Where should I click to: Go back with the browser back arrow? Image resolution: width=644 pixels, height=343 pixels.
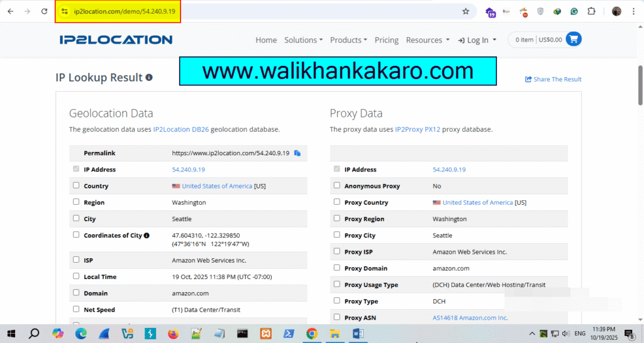pyautogui.click(x=10, y=11)
